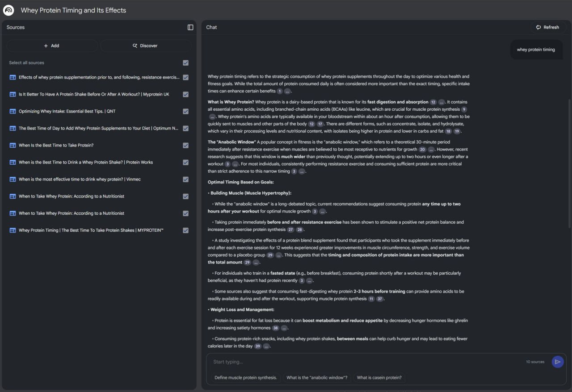Open citation bubble 38 under Weight Loss
The height and width of the screenshot is (392, 572).
tap(275, 328)
